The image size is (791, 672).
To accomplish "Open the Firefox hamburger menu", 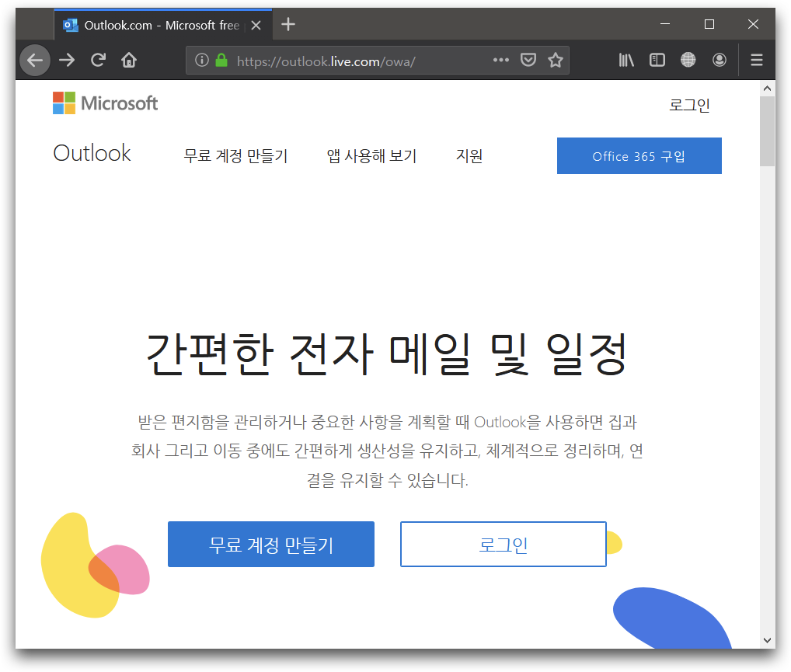I will pyautogui.click(x=757, y=61).
